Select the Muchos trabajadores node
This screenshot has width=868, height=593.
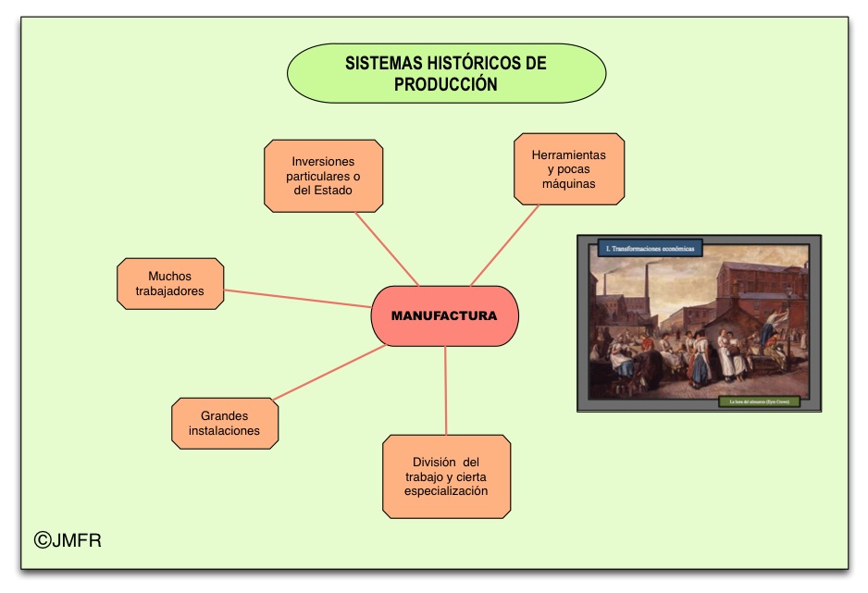[170, 283]
